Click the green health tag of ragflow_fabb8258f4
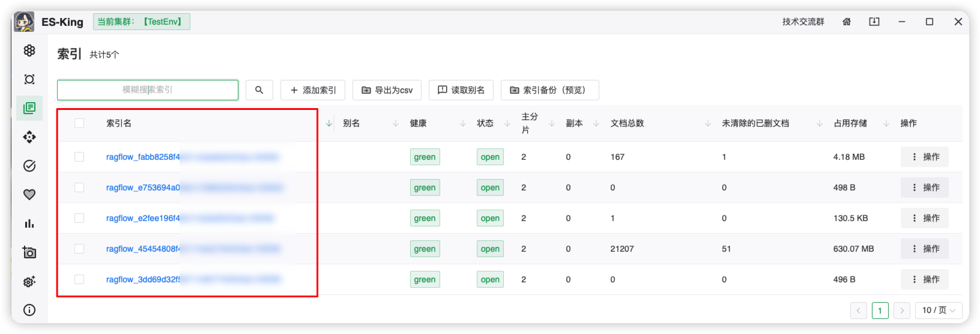This screenshot has height=334, width=980. [425, 157]
